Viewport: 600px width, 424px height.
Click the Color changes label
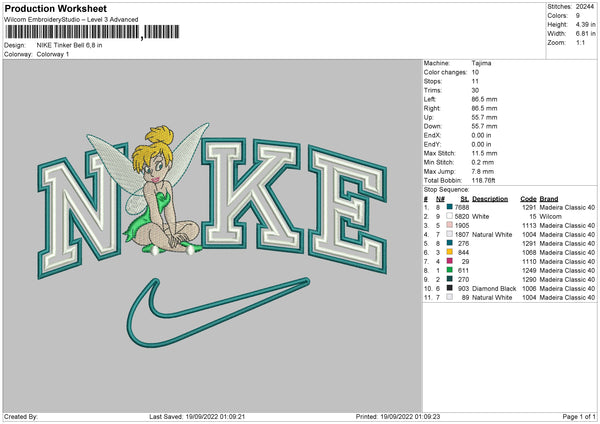pyautogui.click(x=445, y=72)
